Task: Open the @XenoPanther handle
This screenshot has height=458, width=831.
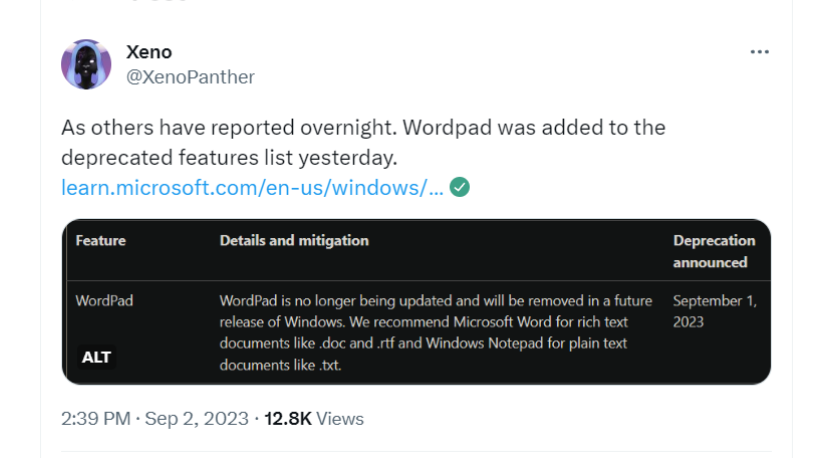Action: [x=190, y=77]
